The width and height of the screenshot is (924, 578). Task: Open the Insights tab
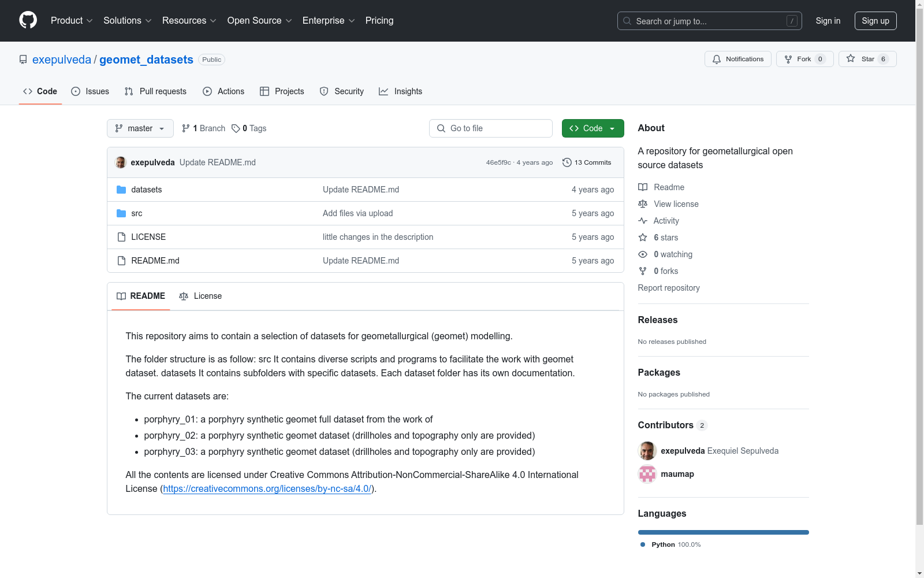pyautogui.click(x=400, y=91)
